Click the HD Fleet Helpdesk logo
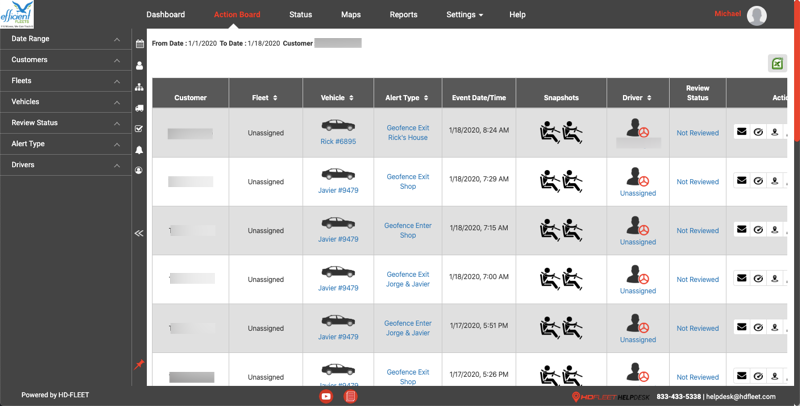Image resolution: width=800 pixels, height=406 pixels. point(610,396)
